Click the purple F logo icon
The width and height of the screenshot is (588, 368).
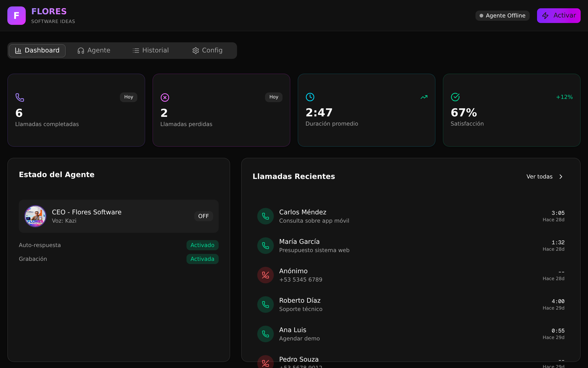(x=16, y=16)
